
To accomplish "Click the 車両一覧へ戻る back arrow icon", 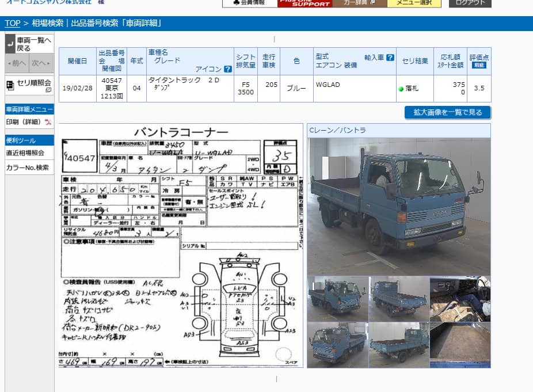I will [10, 44].
